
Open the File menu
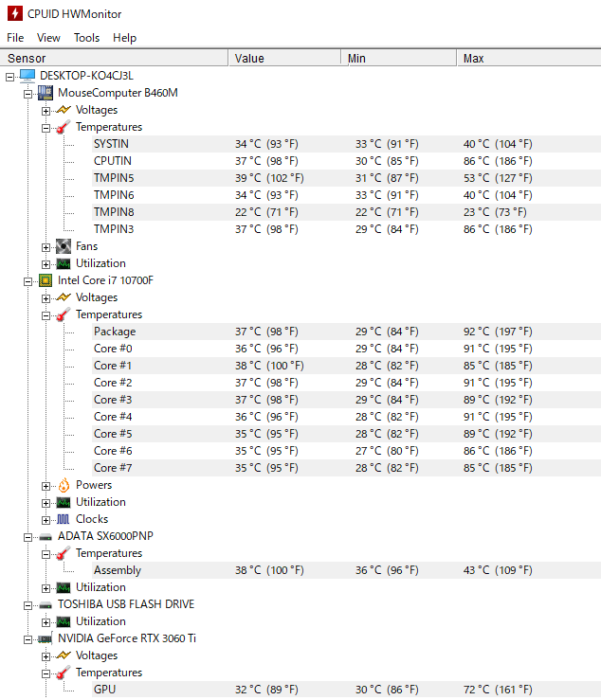point(15,38)
